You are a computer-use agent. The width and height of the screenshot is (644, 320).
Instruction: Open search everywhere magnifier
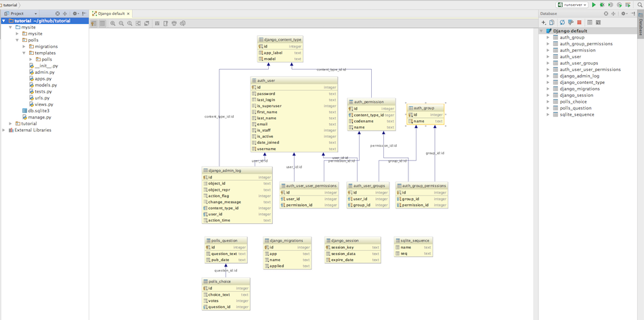(x=640, y=5)
